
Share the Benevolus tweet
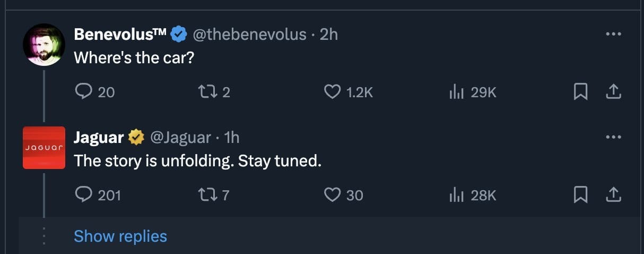click(x=613, y=92)
